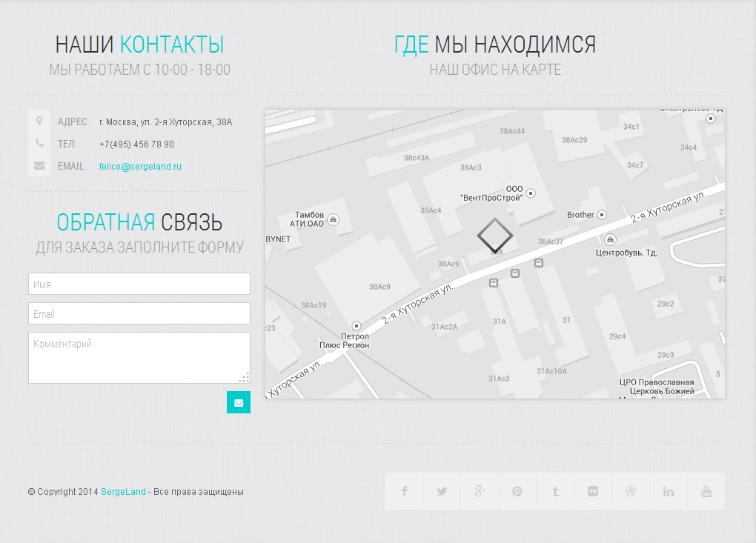Click the ГДЕ МЫ НАХОДИМСЯ heading
Screen dimensions: 756x543
coord(494,44)
